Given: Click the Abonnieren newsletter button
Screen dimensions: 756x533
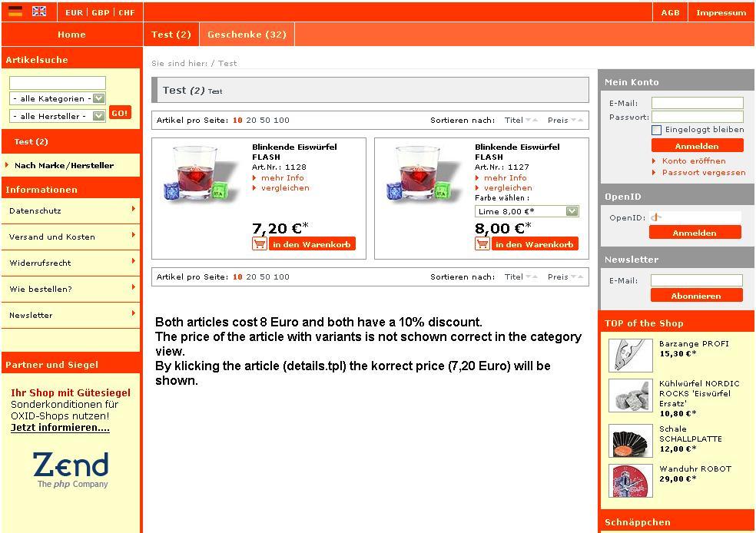Looking at the screenshot, I should tap(696, 296).
